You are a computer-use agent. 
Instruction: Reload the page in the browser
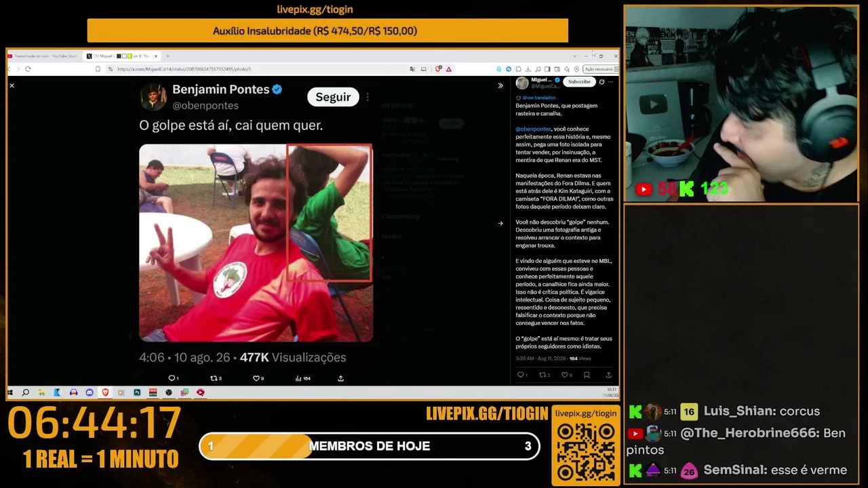[28, 68]
